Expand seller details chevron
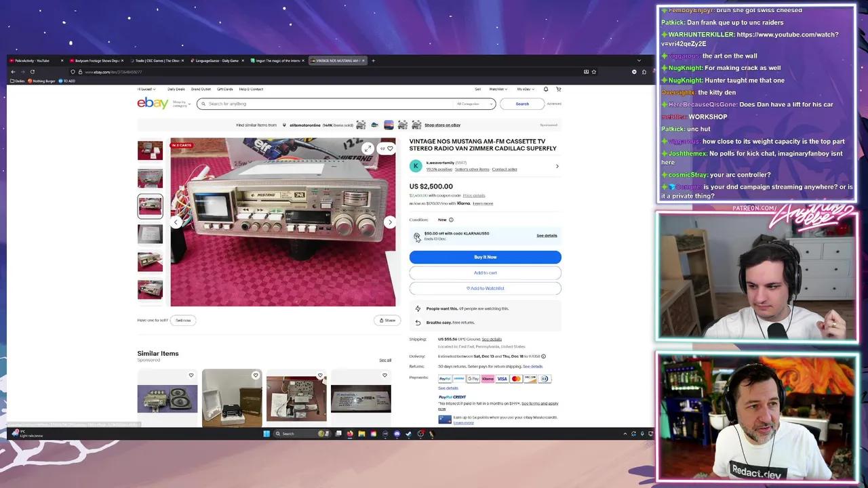The width and height of the screenshot is (868, 488). (x=557, y=166)
